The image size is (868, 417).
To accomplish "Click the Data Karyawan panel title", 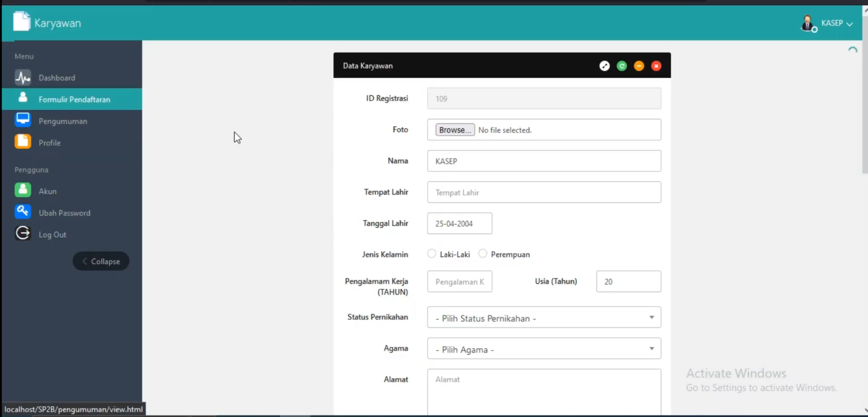I will tap(368, 66).
